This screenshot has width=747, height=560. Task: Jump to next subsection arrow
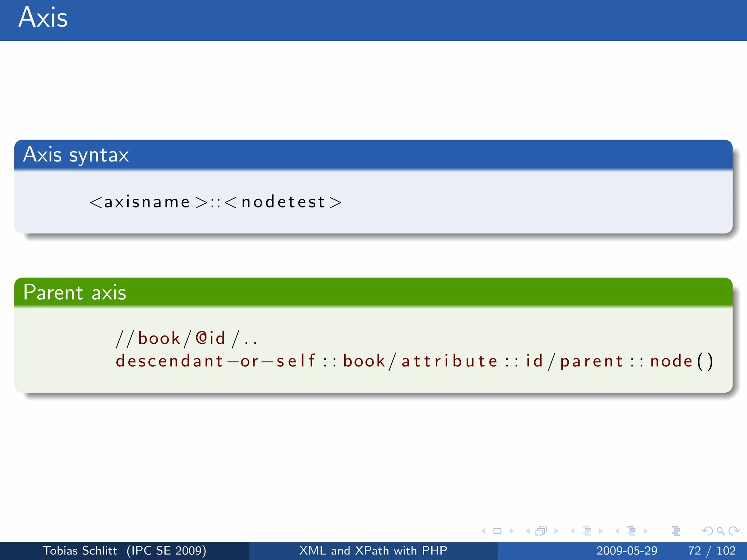pos(601,531)
